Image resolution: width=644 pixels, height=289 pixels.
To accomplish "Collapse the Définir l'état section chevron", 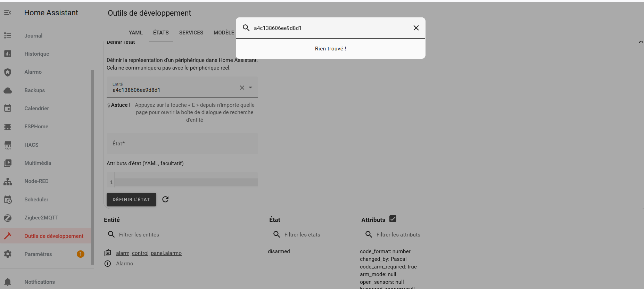I will point(641,42).
